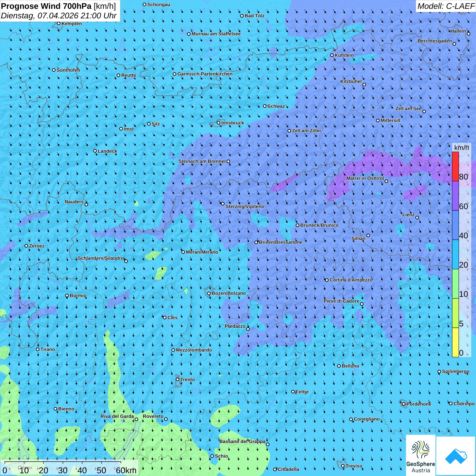Click the 'Bienno' label

point(66,409)
